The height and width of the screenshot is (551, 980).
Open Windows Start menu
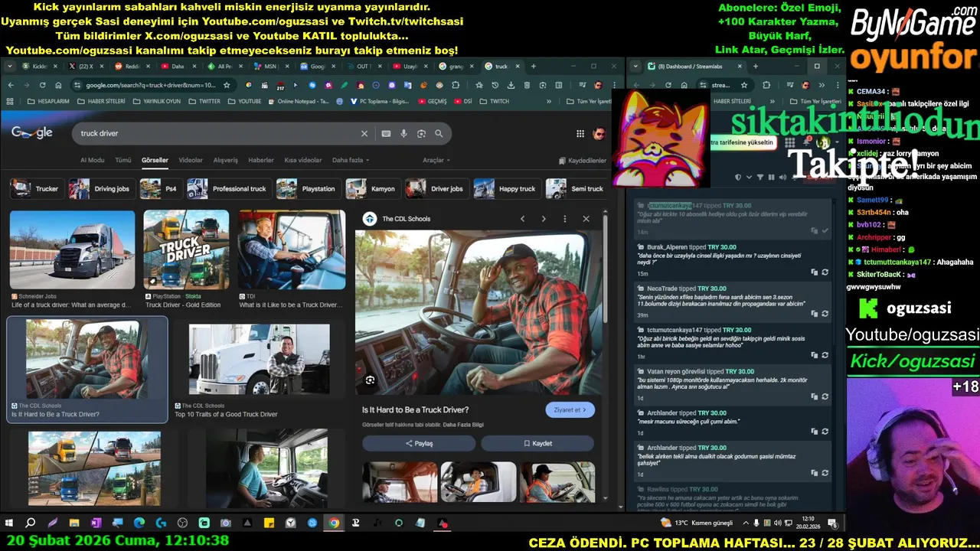coord(9,523)
